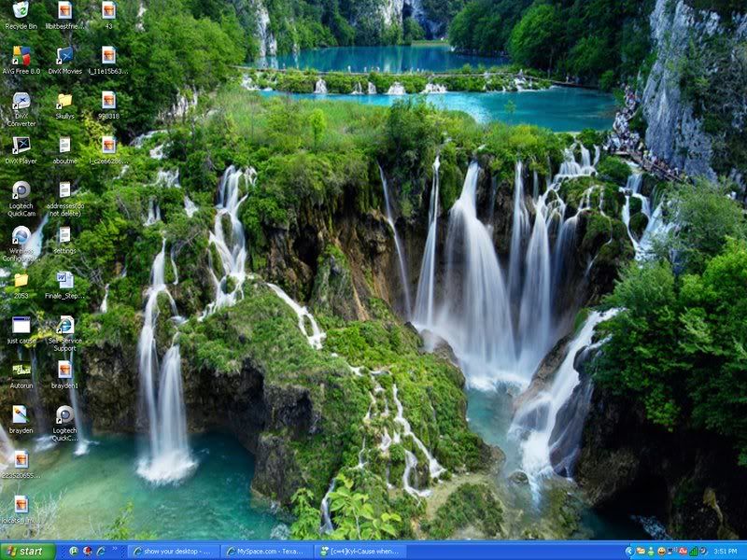
Task: Open the Finale_Step Word document
Action: tap(64, 280)
